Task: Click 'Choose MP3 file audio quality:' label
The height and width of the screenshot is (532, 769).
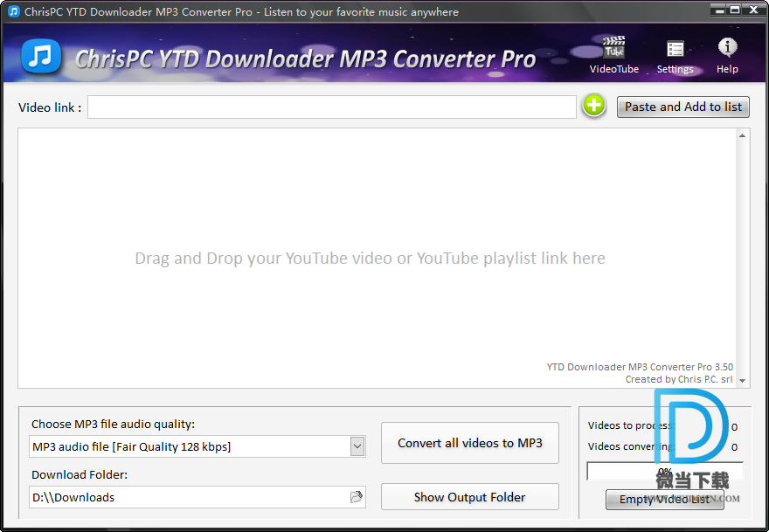Action: pyautogui.click(x=114, y=425)
